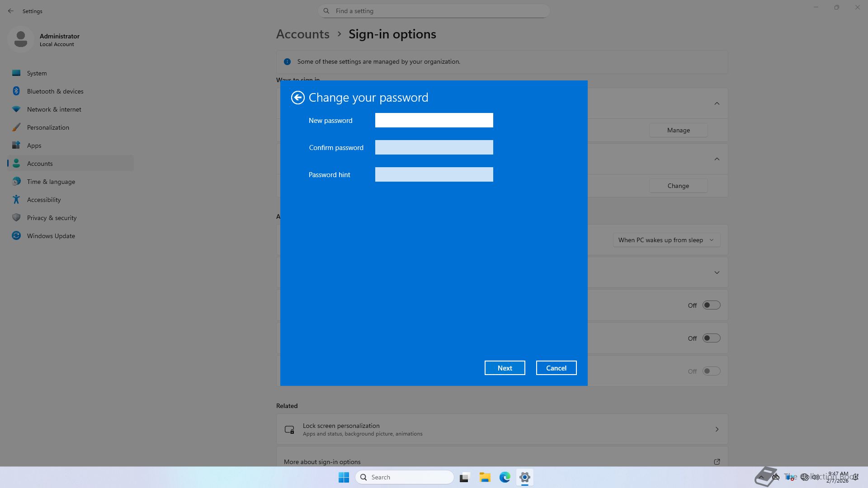Select Time & language menu item

point(51,182)
